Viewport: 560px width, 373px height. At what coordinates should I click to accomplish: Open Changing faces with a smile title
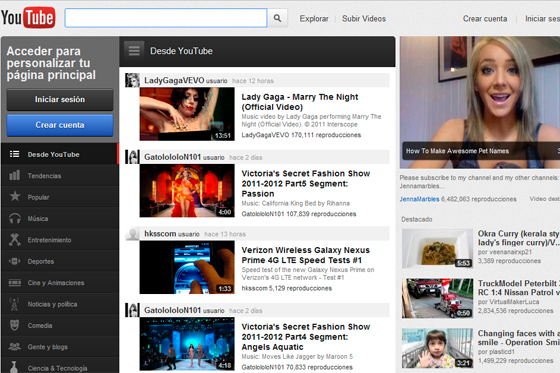(519, 338)
